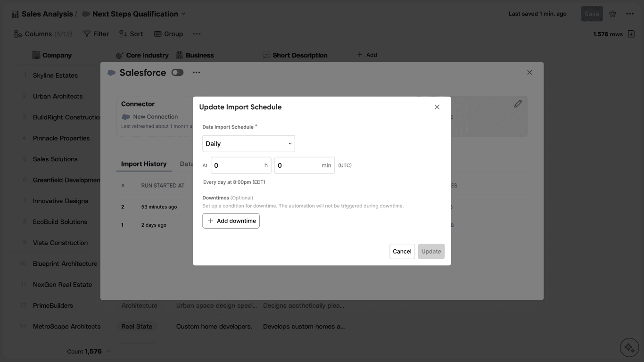The width and height of the screenshot is (644, 362).
Task: Open the Columns selector
Action: 43,34
